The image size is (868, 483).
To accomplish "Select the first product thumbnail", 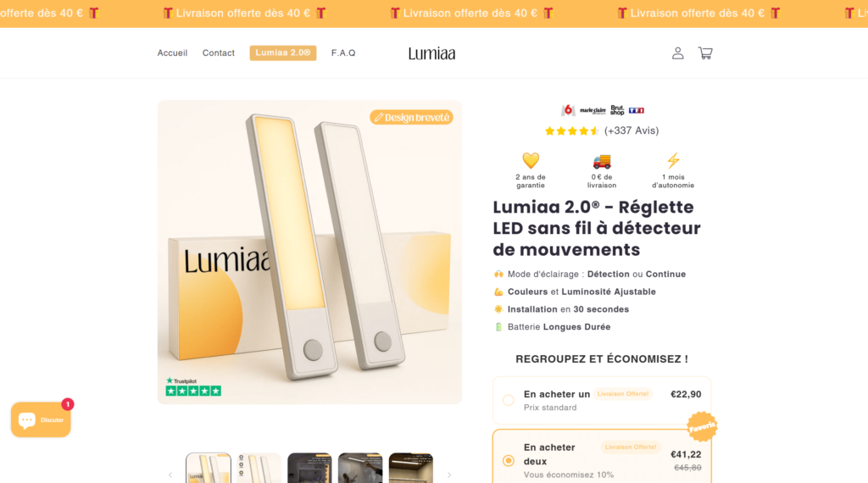I will (209, 468).
